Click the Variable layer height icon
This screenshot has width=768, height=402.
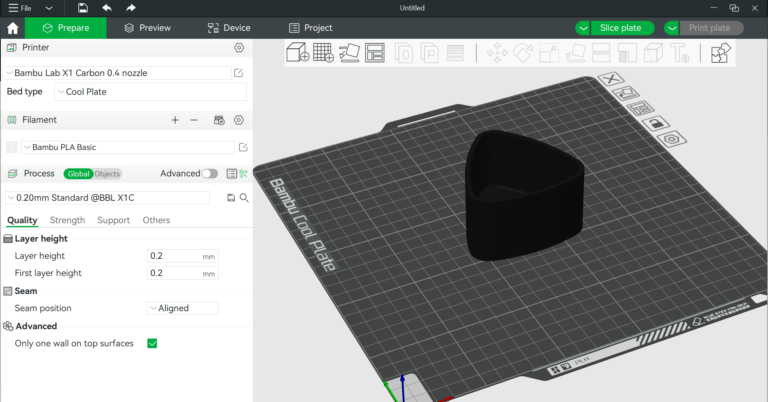click(455, 53)
